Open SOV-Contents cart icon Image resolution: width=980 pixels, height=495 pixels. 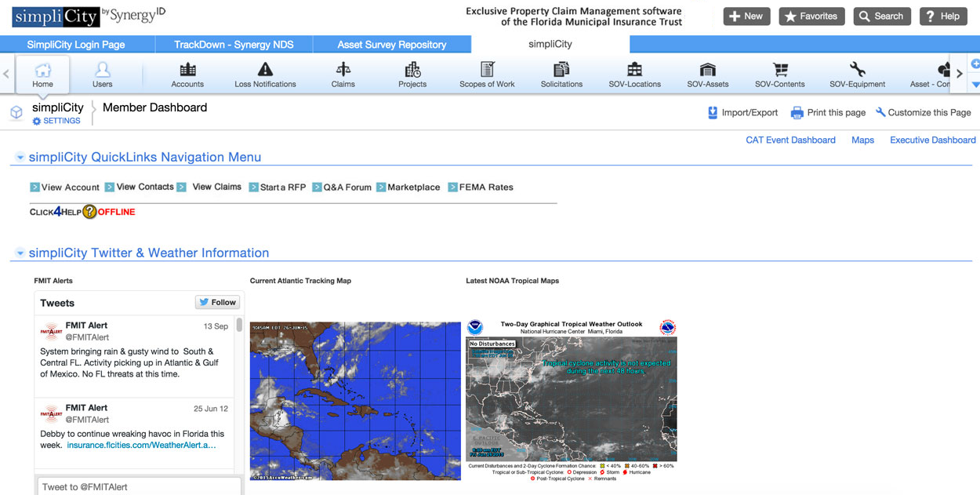point(780,70)
